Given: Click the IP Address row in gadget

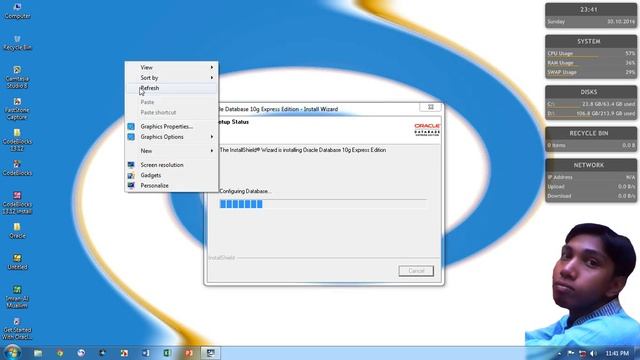Looking at the screenshot, I should [590, 177].
